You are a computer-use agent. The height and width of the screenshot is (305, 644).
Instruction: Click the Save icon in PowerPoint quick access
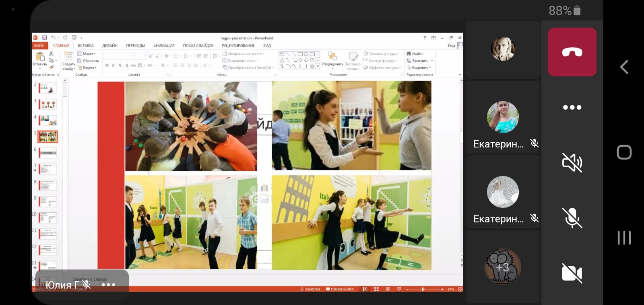[45, 38]
